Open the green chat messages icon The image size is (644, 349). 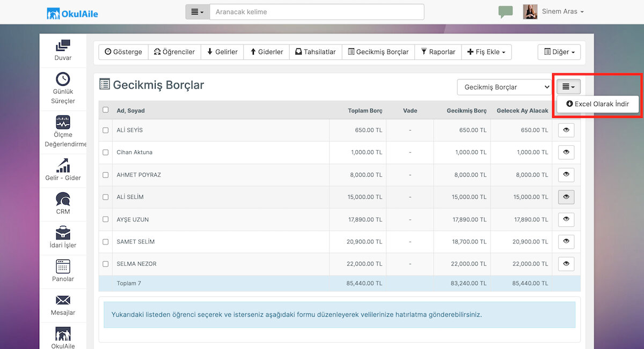pyautogui.click(x=505, y=12)
